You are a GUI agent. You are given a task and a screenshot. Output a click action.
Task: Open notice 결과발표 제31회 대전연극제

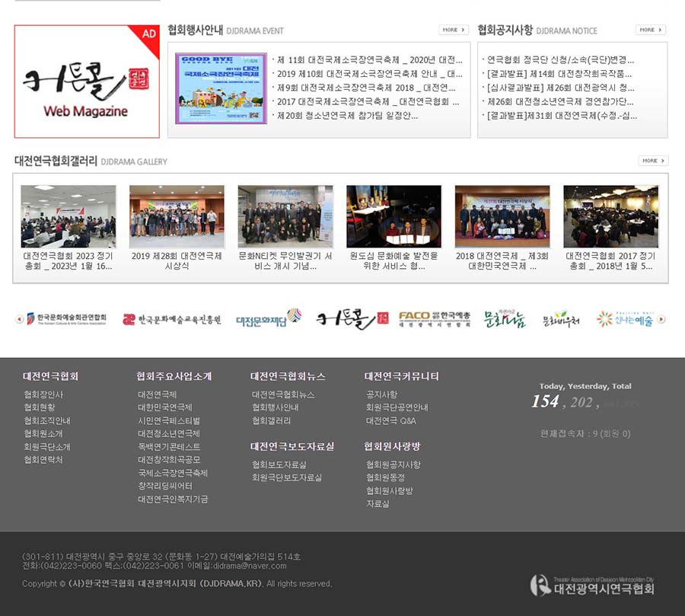(x=562, y=116)
